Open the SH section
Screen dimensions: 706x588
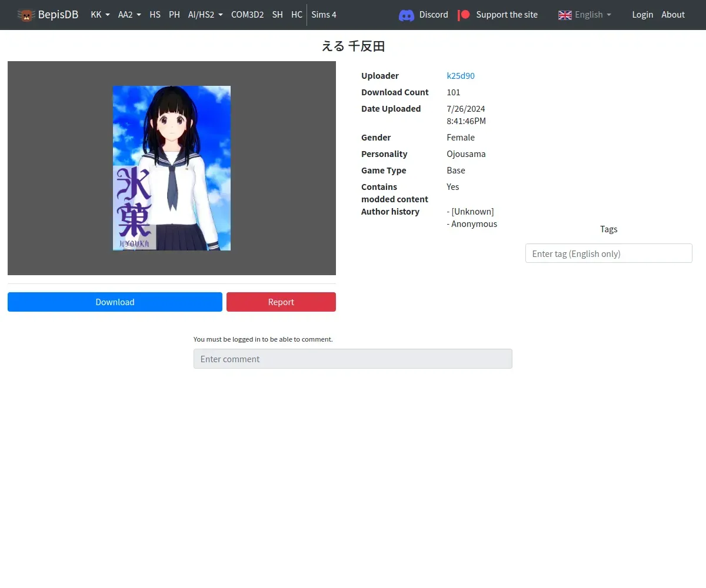[x=278, y=15]
